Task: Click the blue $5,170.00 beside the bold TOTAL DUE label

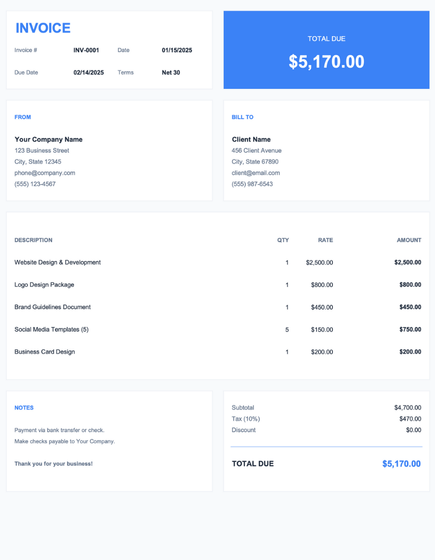Action: 401,464
